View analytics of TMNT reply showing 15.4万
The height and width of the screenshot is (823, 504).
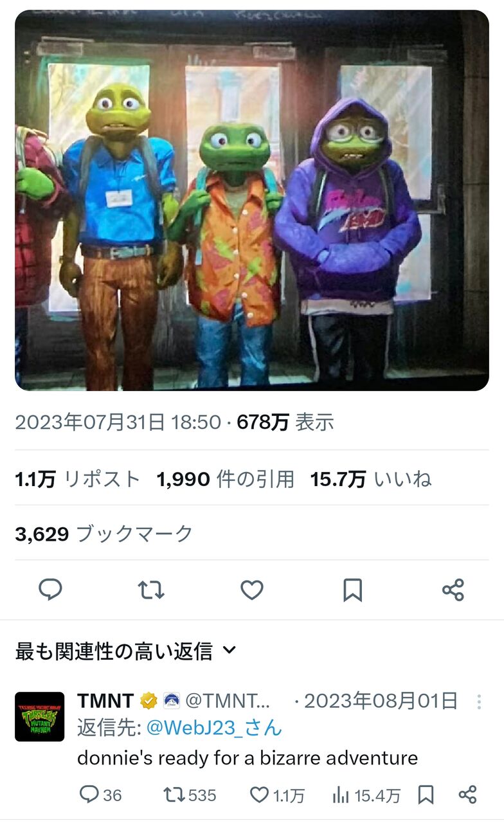(x=366, y=795)
